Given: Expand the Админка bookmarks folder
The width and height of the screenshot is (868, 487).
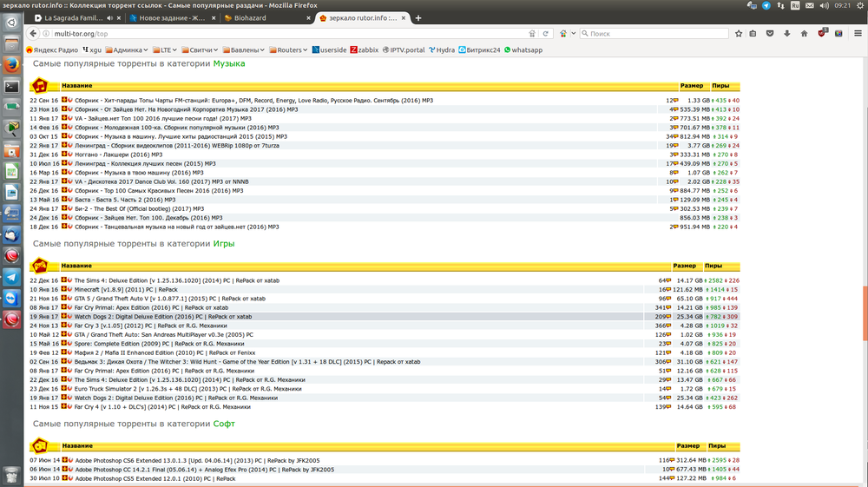Looking at the screenshot, I should click(x=127, y=49).
